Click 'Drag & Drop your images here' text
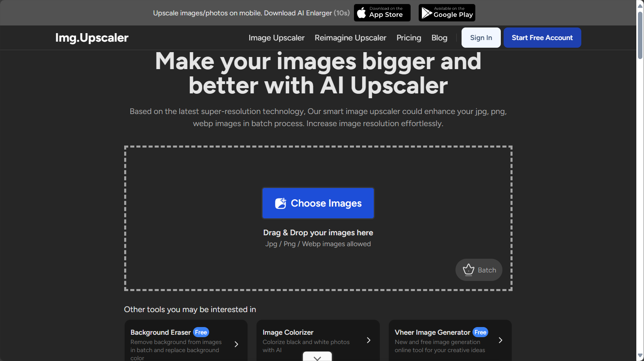Image resolution: width=644 pixels, height=361 pixels. pyautogui.click(x=318, y=232)
